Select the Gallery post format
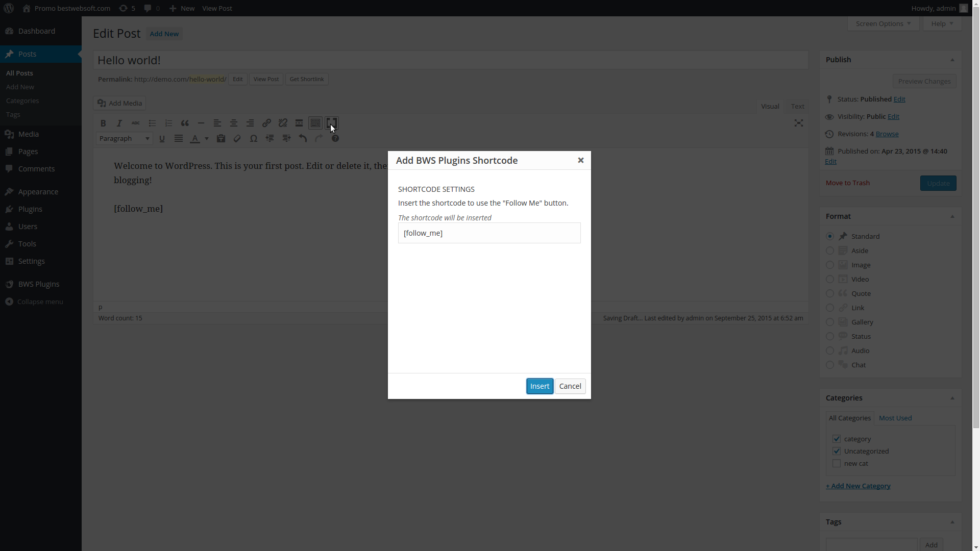 830,322
